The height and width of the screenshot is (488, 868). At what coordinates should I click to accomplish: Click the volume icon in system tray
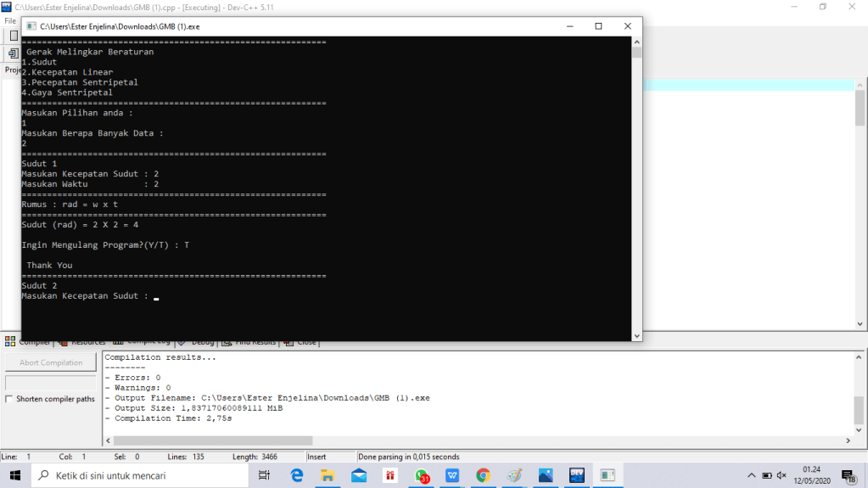coord(781,475)
